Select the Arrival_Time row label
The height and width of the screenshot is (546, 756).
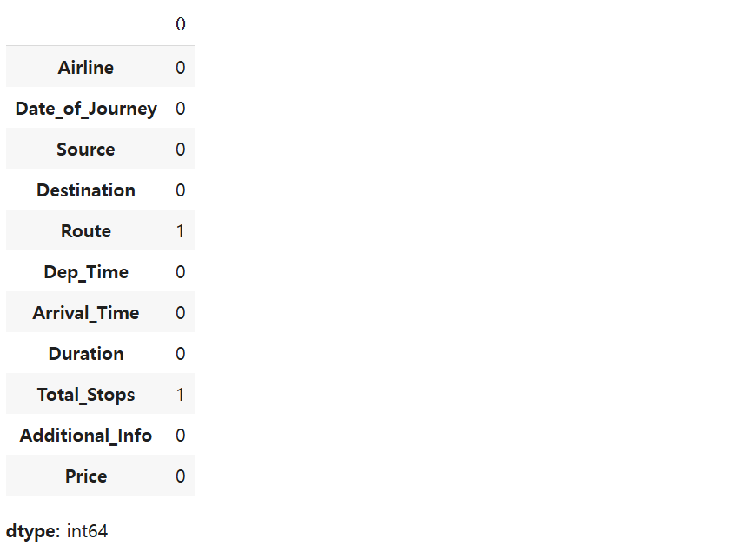86,313
